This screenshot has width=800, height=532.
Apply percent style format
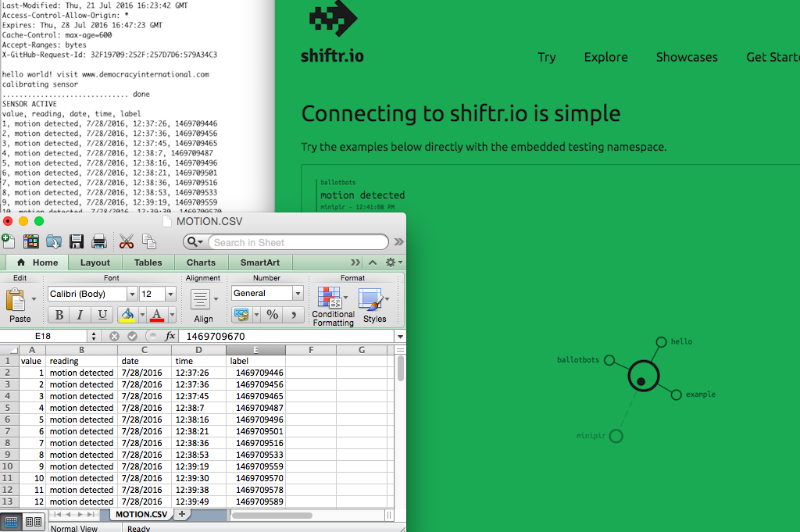click(273, 315)
